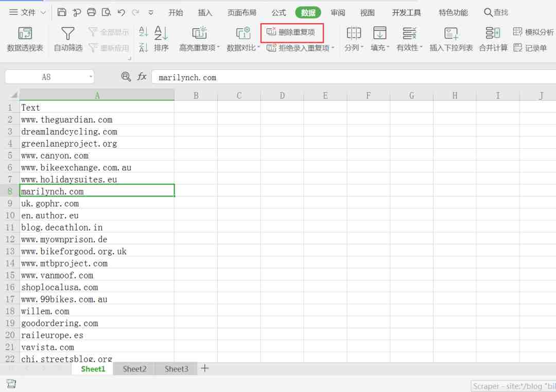
Task: Sort descending with the Z-A icon
Action: coord(143,47)
